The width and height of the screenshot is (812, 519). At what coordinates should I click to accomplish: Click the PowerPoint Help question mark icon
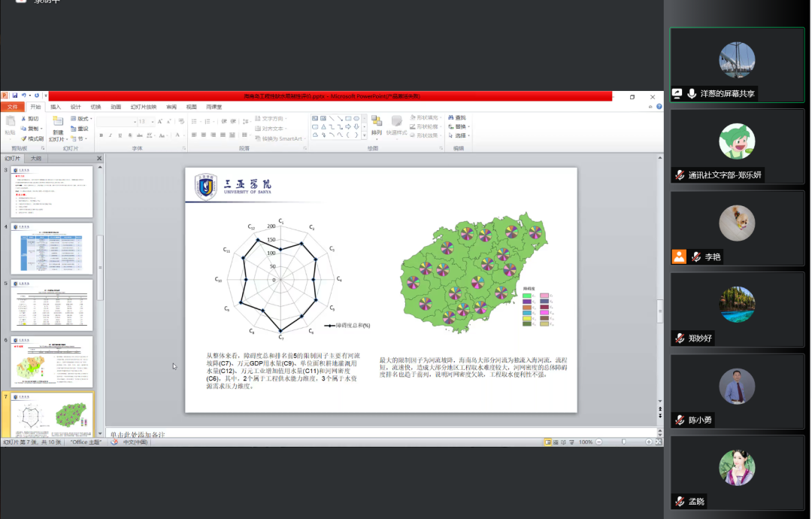pos(659,107)
